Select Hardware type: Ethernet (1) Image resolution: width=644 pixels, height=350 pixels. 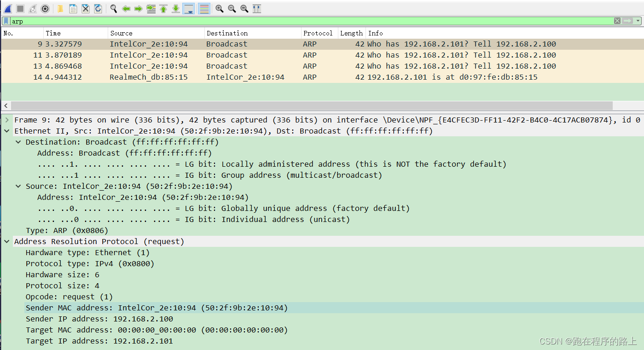click(x=87, y=252)
